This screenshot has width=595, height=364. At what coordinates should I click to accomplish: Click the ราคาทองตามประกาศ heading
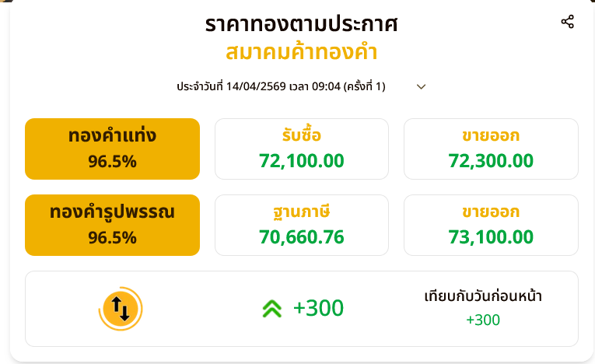(x=302, y=24)
